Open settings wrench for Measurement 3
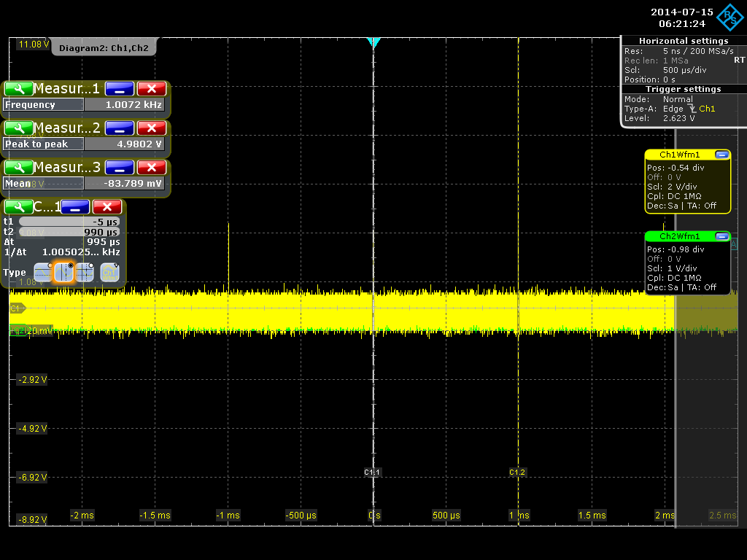This screenshot has height=560, width=747. point(18,168)
